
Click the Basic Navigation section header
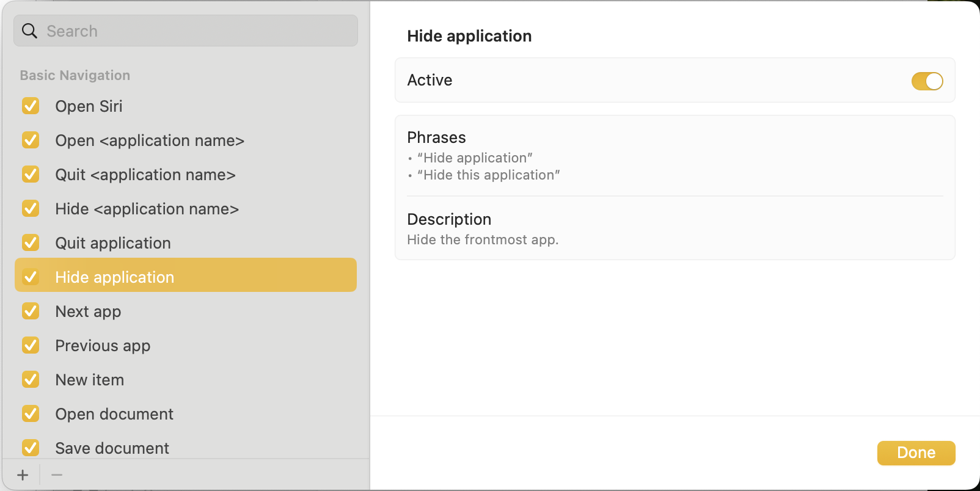coord(75,76)
